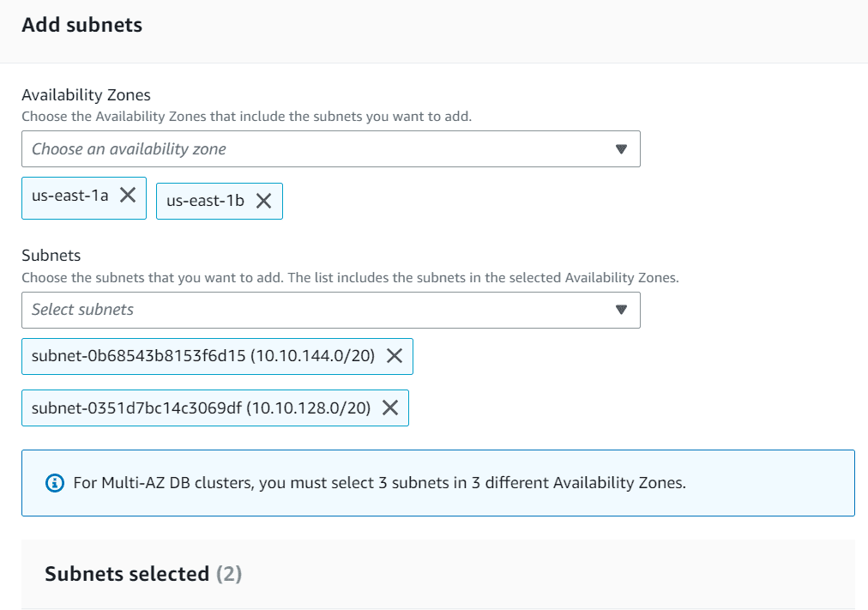The image size is (868, 610).
Task: Click the Multi-AZ DB clusters notice text
Action: (380, 483)
